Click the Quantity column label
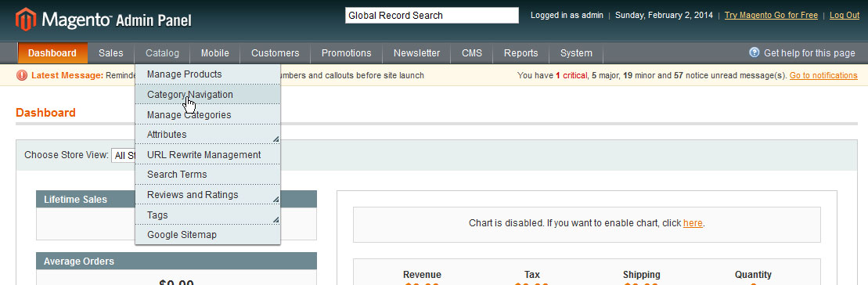The width and height of the screenshot is (868, 285). click(753, 275)
